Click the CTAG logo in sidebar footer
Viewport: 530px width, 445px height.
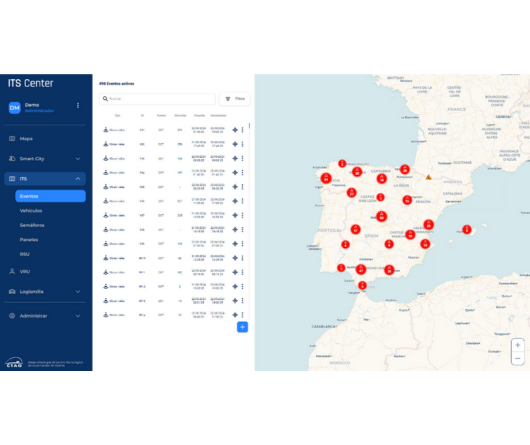(14, 362)
